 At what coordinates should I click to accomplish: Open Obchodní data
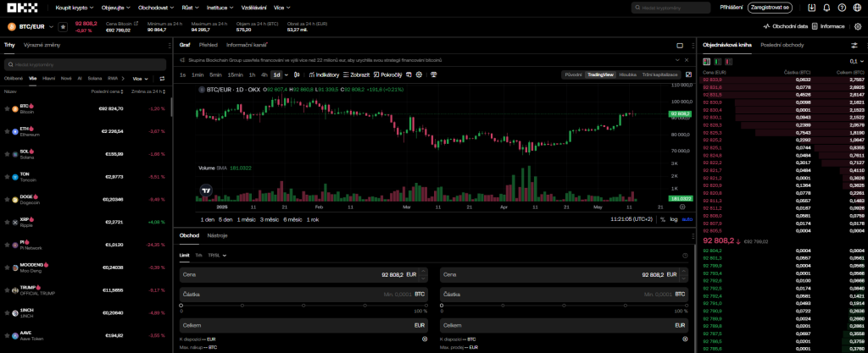coord(786,26)
